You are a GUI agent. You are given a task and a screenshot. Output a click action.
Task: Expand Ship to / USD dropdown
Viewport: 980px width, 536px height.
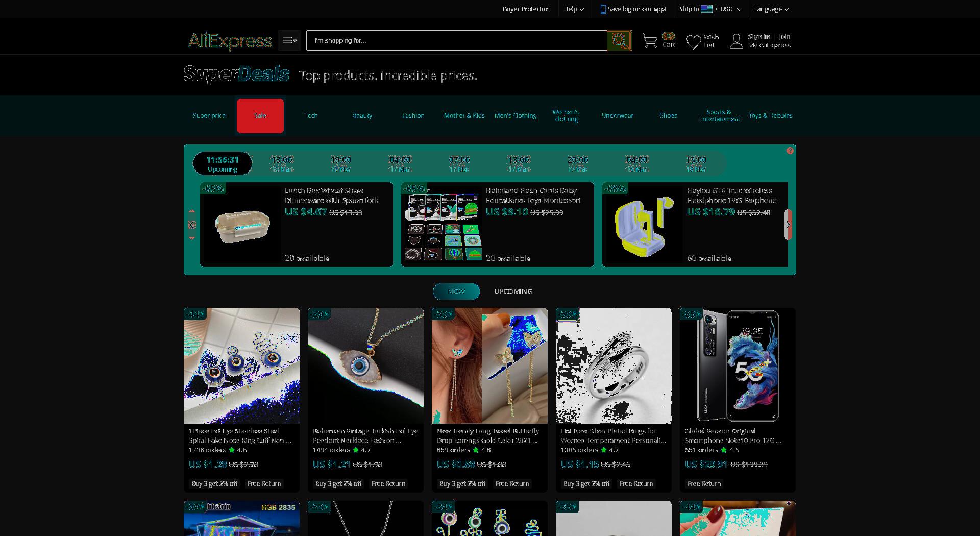coord(710,9)
